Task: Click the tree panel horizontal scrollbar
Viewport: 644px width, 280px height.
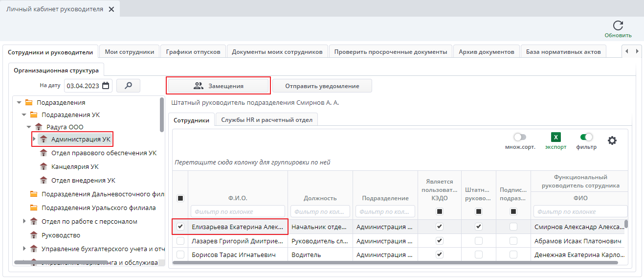Action: pyautogui.click(x=61, y=263)
